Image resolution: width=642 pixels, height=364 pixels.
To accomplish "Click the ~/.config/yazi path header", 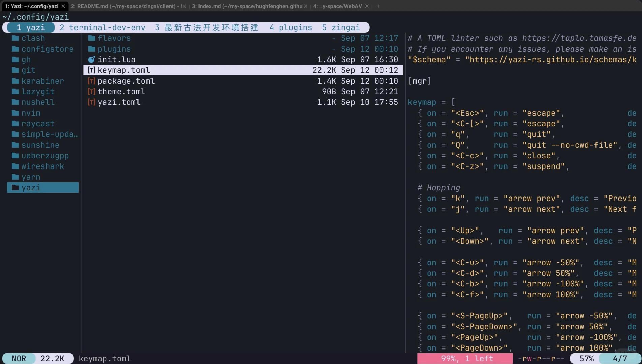I will coord(36,17).
